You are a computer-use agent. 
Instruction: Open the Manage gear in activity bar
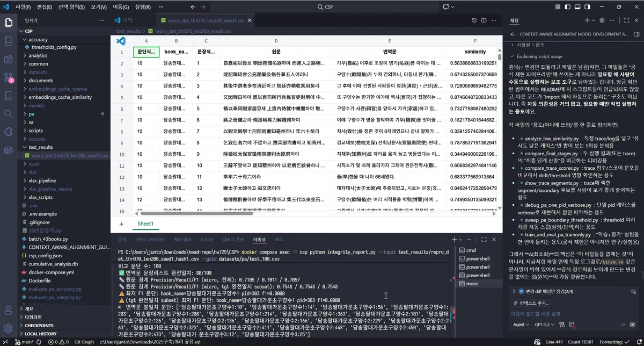click(9, 328)
